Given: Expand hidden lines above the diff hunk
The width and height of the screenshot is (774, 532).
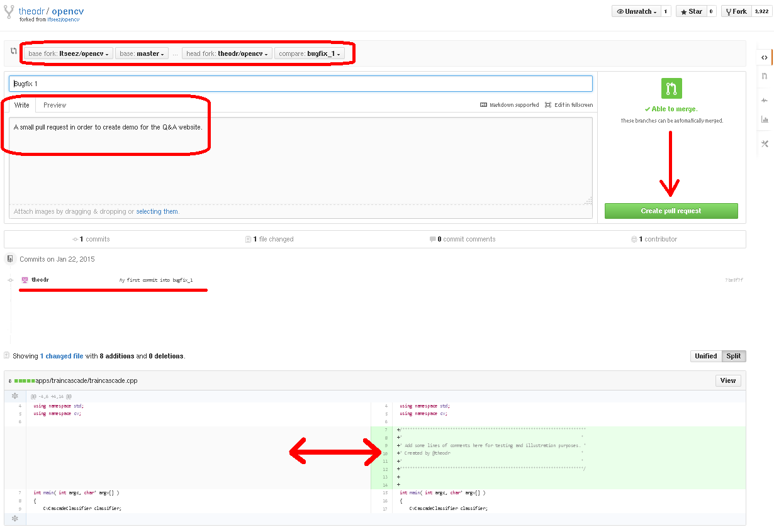Looking at the screenshot, I should tap(15, 396).
